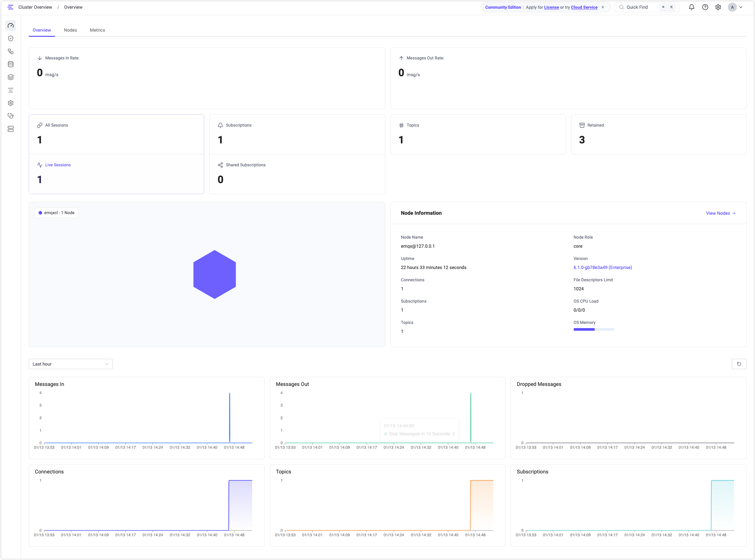Open the Last hour time range dropdown

pyautogui.click(x=70, y=364)
